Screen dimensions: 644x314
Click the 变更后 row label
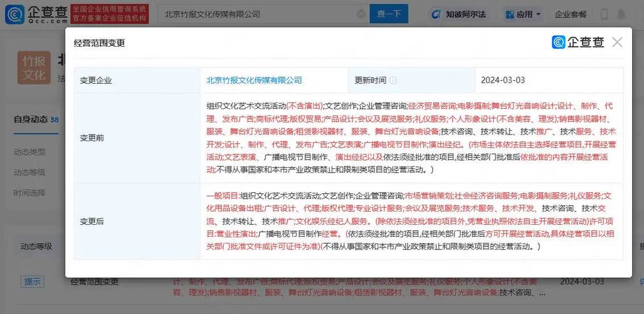[92, 222]
